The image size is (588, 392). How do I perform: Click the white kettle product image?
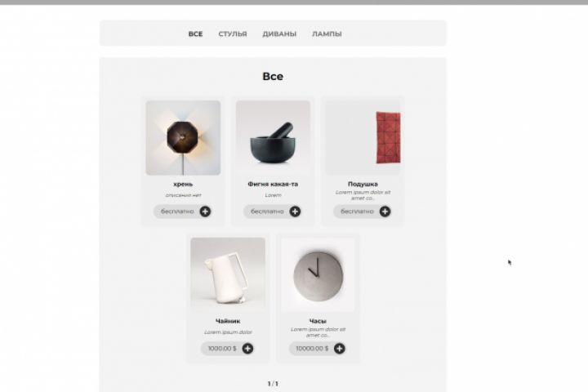coord(228,274)
